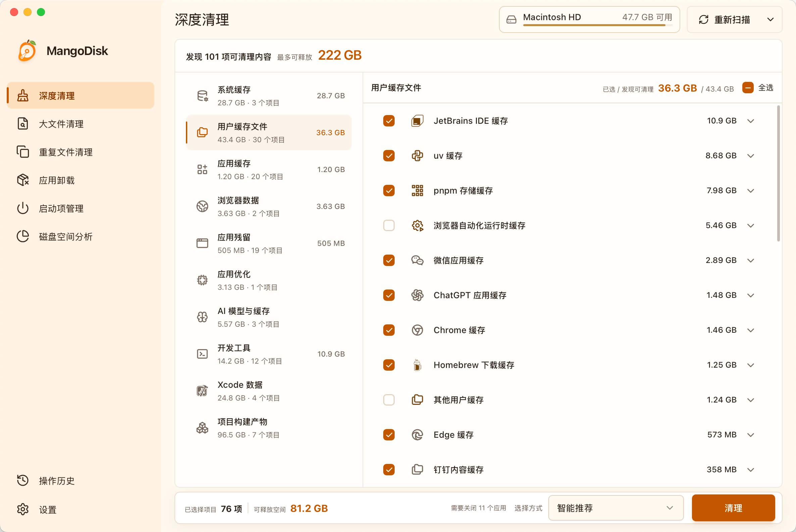Click the Macintosh HD disk selector
Screen dimensions: 796x532
click(589, 20)
